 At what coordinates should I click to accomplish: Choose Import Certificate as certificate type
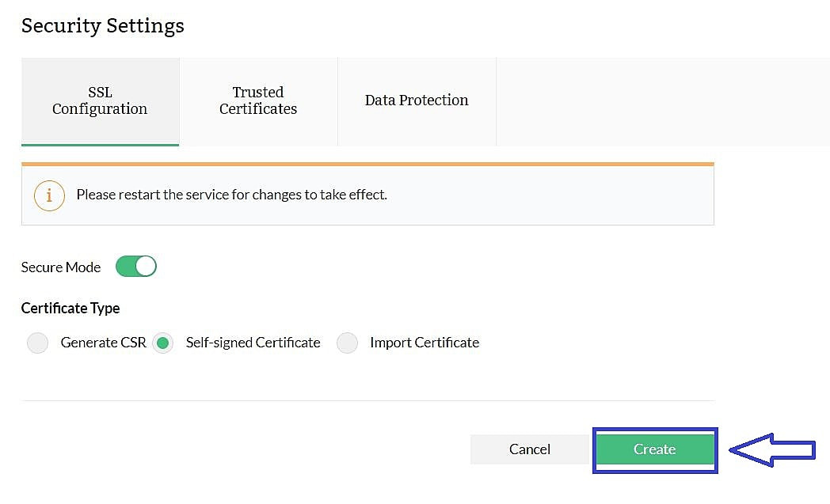(x=347, y=343)
